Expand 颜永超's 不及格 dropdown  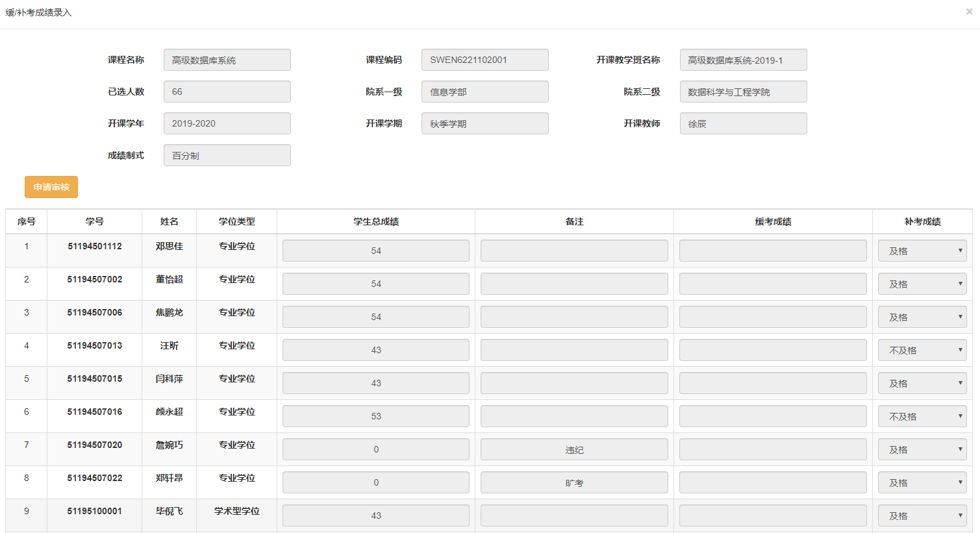click(922, 416)
